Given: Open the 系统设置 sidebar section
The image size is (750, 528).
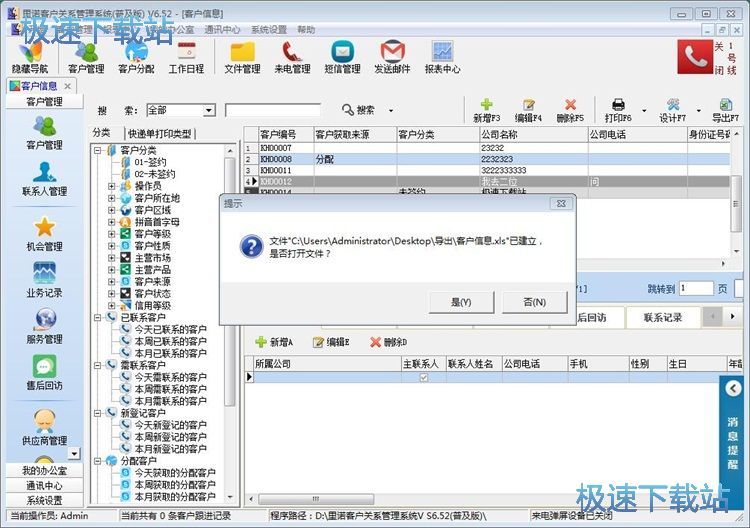Looking at the screenshot, I should (44, 500).
